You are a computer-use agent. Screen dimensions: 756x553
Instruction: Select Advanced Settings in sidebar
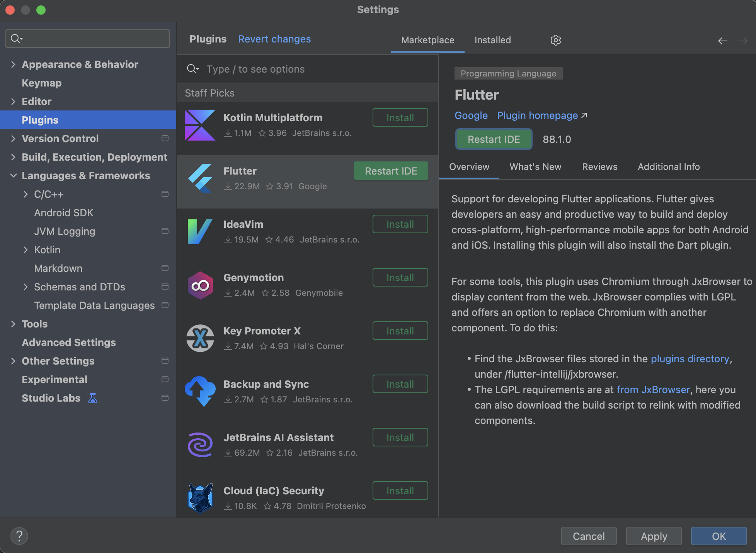pos(69,343)
